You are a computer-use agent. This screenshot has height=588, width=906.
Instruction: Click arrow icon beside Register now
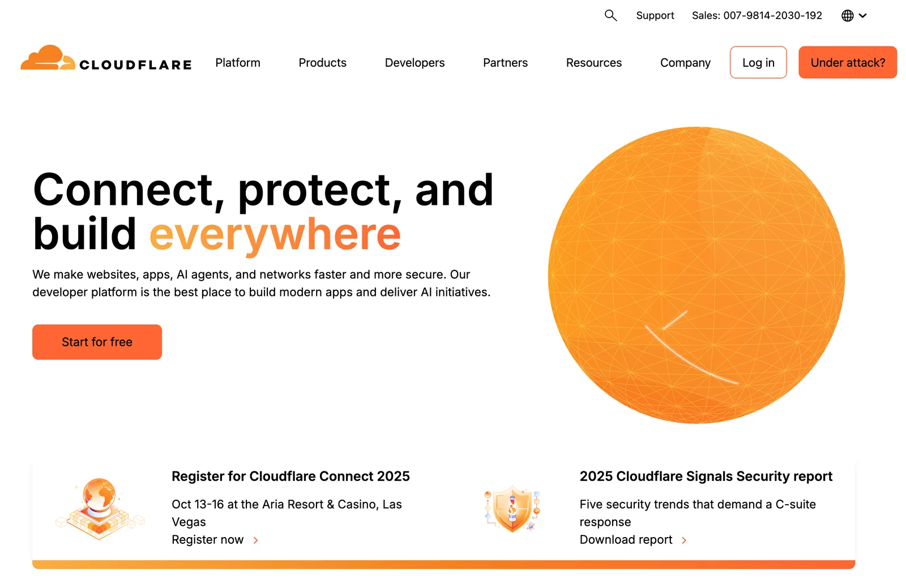coord(256,540)
